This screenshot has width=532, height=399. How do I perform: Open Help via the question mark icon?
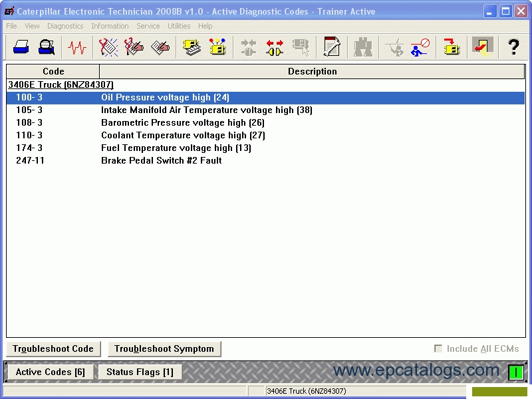(x=513, y=47)
